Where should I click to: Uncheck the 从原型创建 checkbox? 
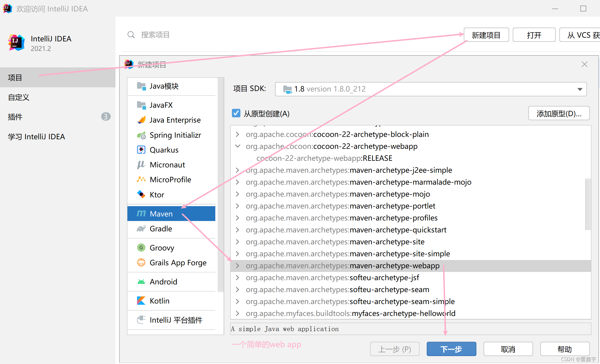click(236, 113)
